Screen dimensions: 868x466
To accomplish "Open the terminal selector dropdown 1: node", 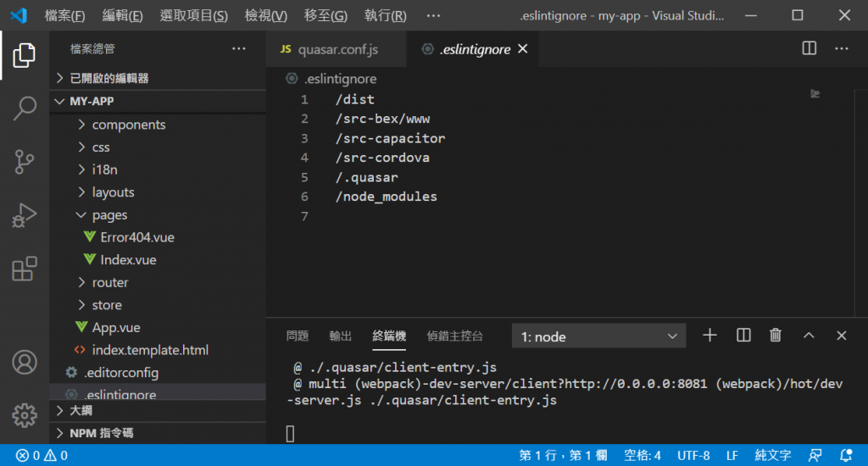I will pos(599,336).
